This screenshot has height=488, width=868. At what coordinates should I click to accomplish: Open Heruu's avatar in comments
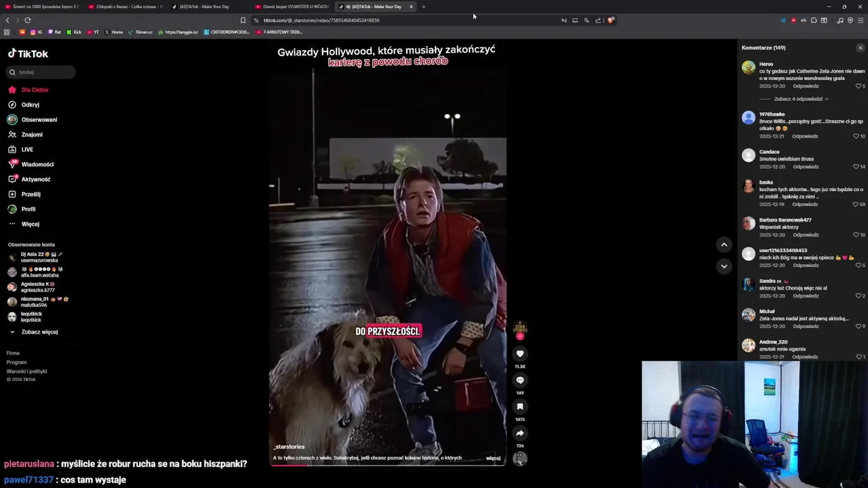pyautogui.click(x=749, y=68)
